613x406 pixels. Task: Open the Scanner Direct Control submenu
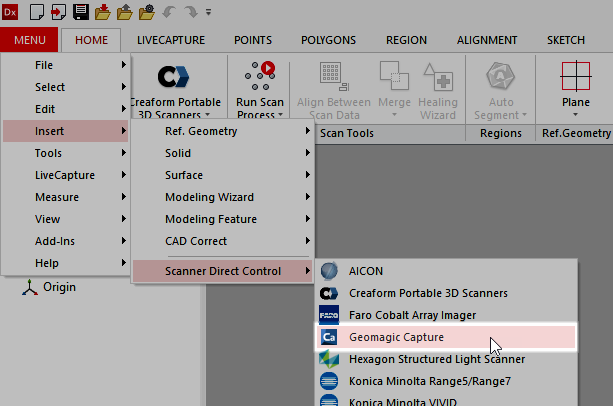coord(223,271)
